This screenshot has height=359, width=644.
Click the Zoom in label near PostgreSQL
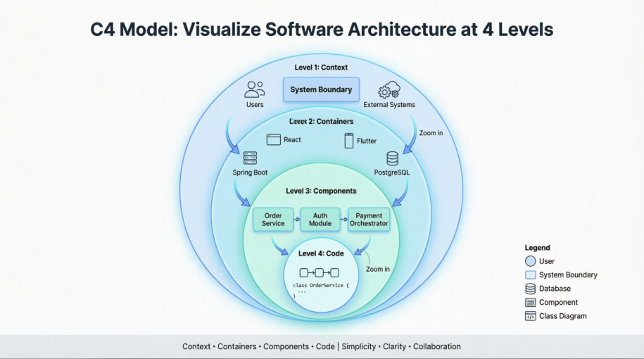(x=431, y=133)
